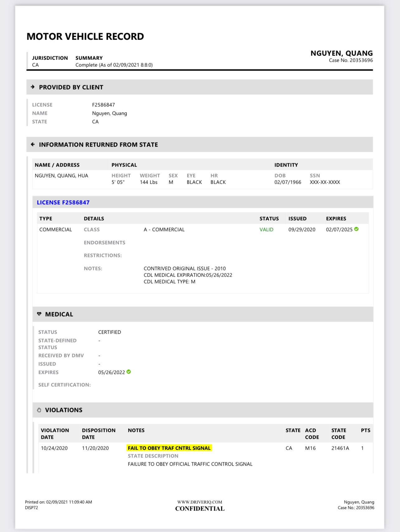Click the client name Nguyen, Quang value

[x=110, y=113]
